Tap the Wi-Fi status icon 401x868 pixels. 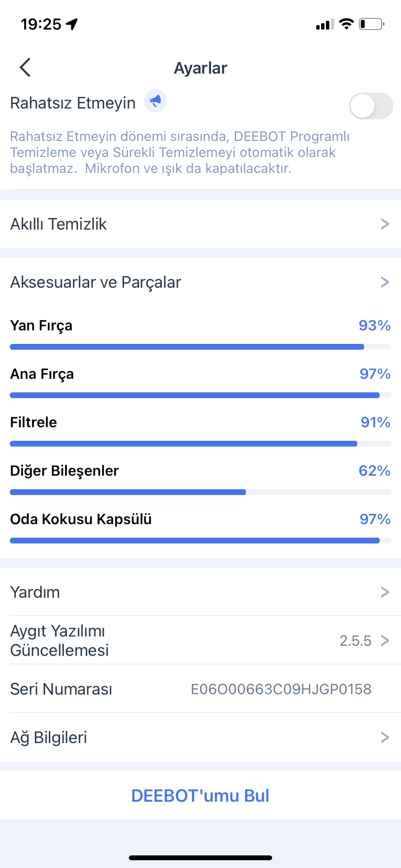[x=347, y=24]
